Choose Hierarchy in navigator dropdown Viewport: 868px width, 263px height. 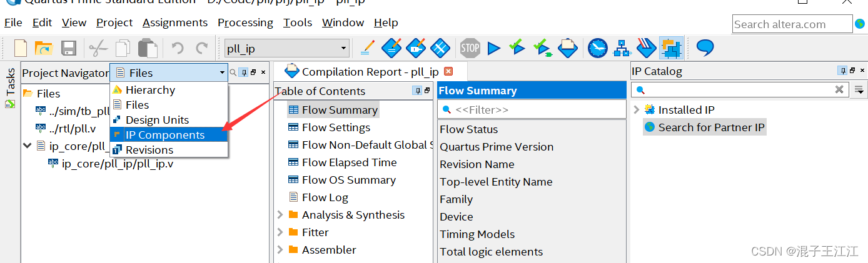[169, 90]
